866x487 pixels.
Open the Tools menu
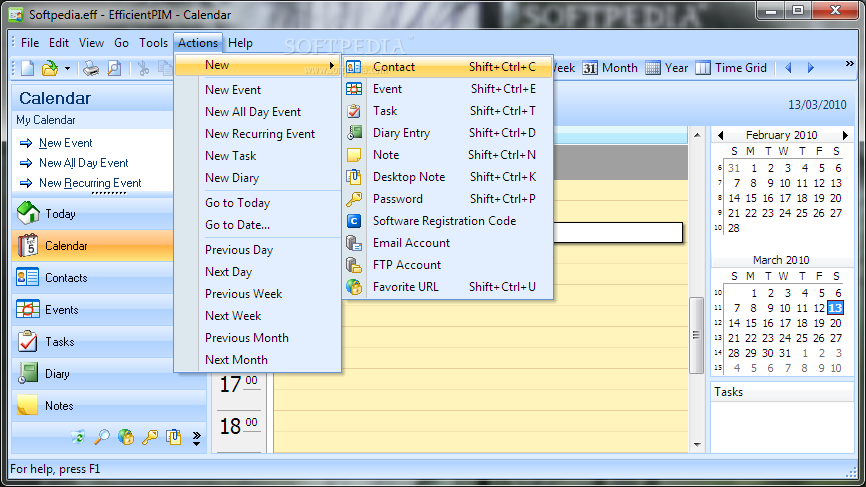pyautogui.click(x=153, y=43)
